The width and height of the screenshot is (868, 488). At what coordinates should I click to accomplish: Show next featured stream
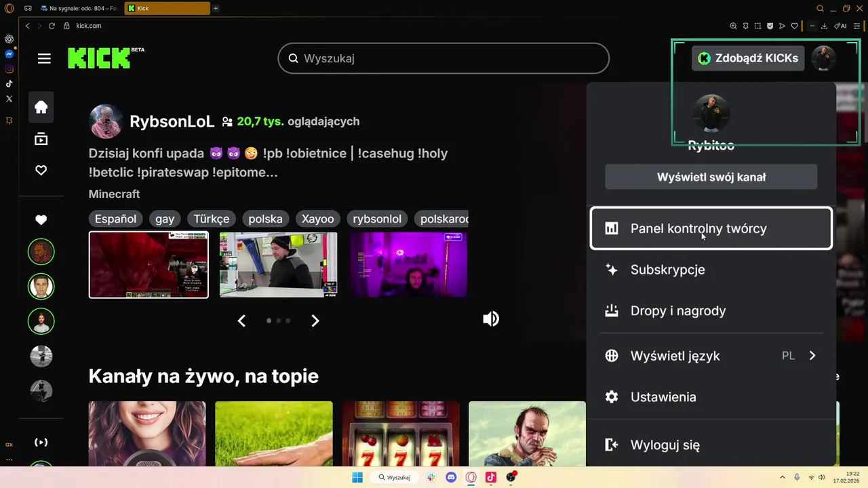(315, 321)
